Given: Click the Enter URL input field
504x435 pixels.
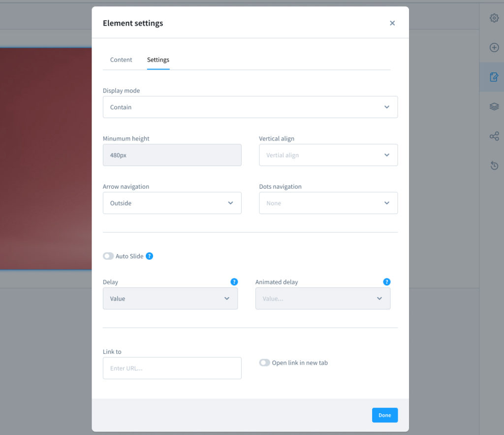Looking at the screenshot, I should tap(172, 368).
